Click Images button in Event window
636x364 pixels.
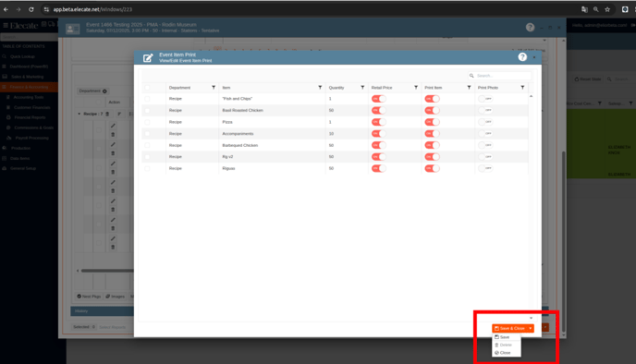pos(116,297)
